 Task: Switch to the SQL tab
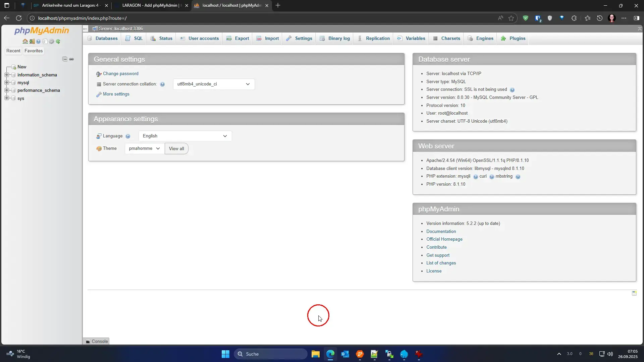coord(135,39)
